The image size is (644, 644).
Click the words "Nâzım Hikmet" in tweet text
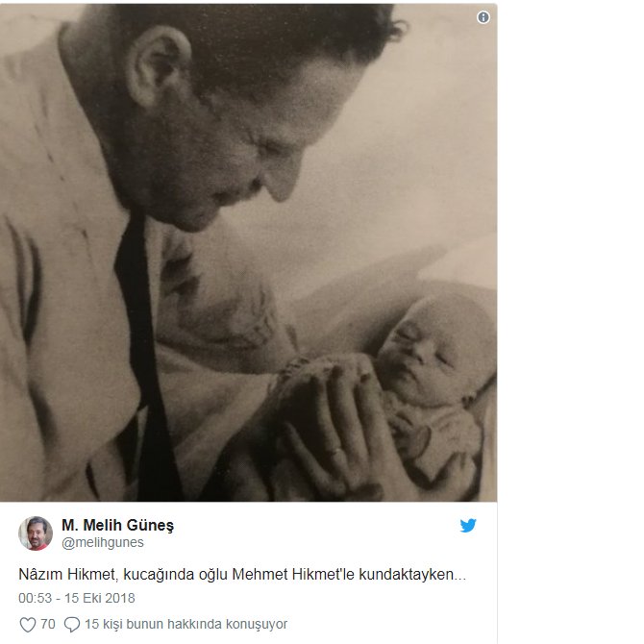(68, 574)
